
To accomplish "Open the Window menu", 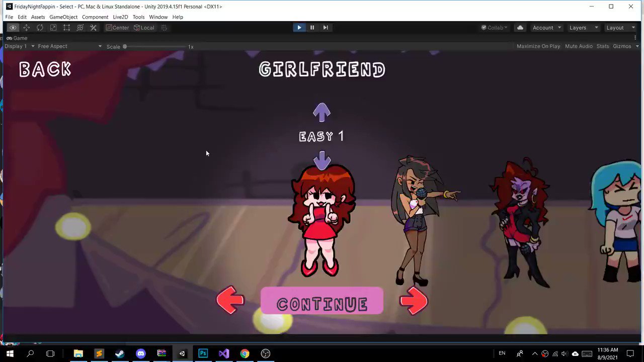I will tap(158, 17).
